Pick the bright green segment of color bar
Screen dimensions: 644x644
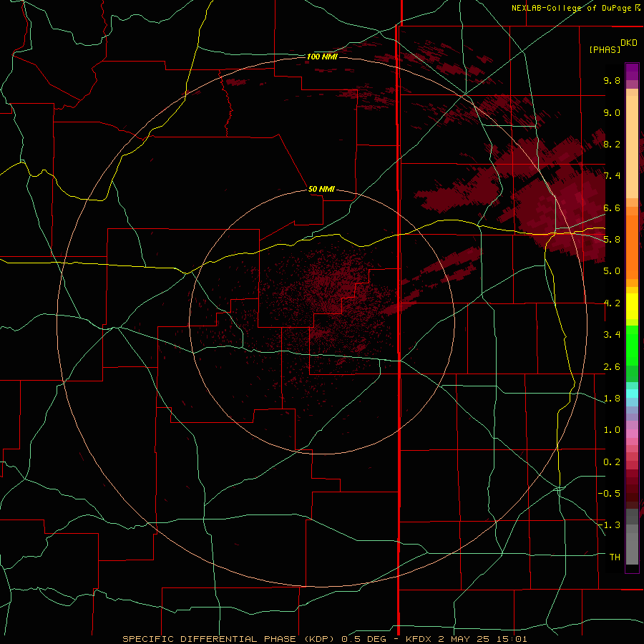click(632, 345)
